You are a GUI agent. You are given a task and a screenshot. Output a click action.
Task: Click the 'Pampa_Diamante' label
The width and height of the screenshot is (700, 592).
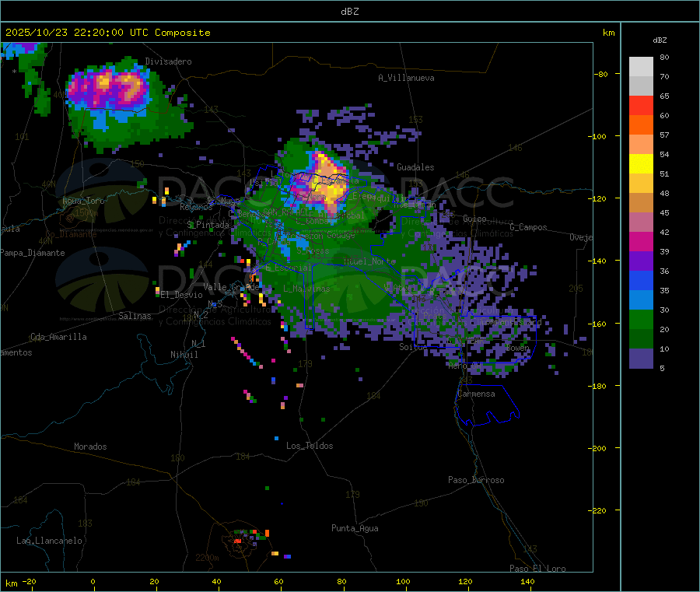pyautogui.click(x=33, y=253)
